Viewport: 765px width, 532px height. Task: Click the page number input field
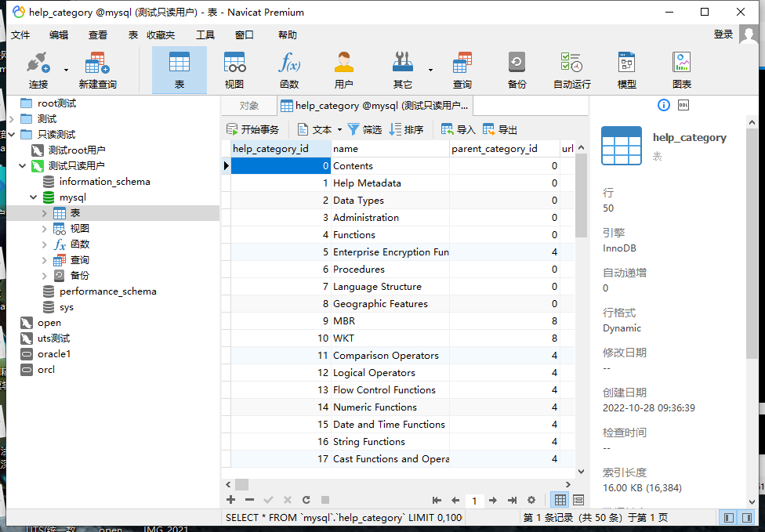coord(474,501)
